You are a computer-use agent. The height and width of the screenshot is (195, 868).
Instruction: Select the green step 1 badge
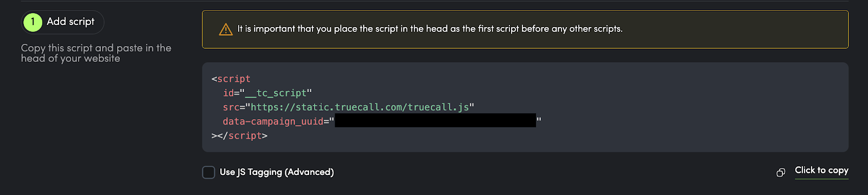pyautogui.click(x=33, y=22)
